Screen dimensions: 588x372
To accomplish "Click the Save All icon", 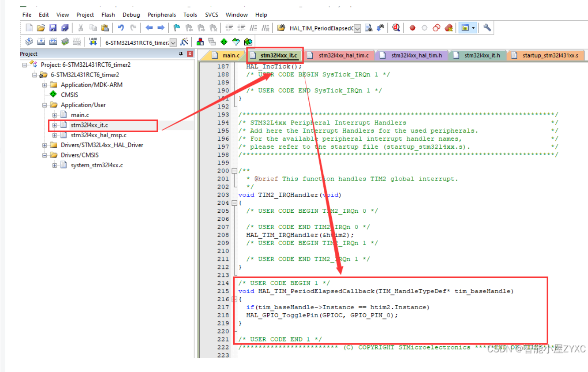I will (x=65, y=28).
